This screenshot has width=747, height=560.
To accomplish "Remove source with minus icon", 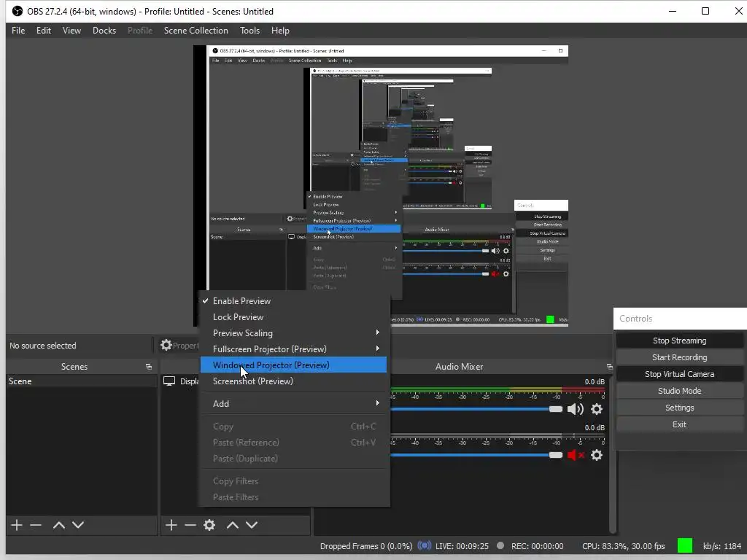I will click(x=190, y=525).
